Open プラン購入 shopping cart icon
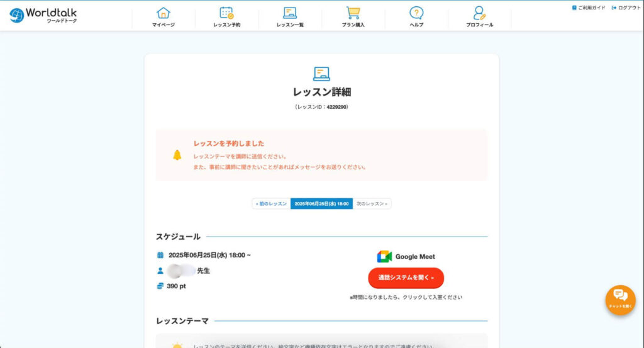 click(x=353, y=13)
